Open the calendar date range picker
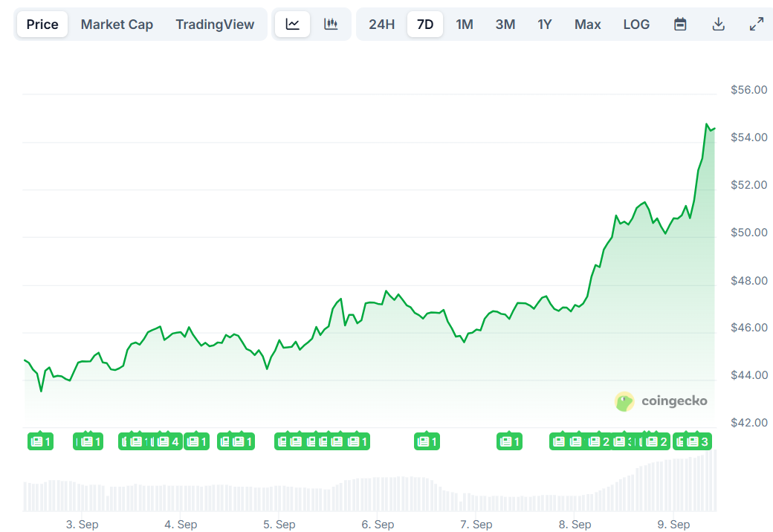773x532 pixels. (x=680, y=24)
